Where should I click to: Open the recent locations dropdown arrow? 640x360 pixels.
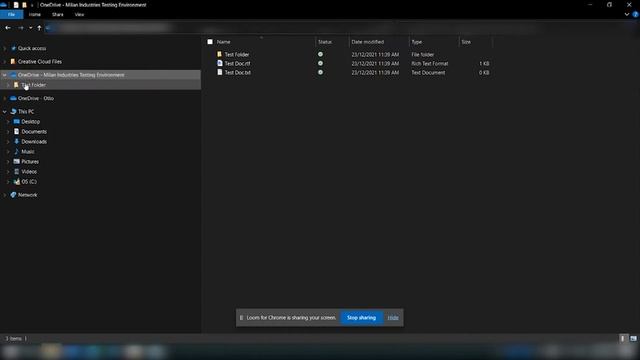pyautogui.click(x=31, y=28)
